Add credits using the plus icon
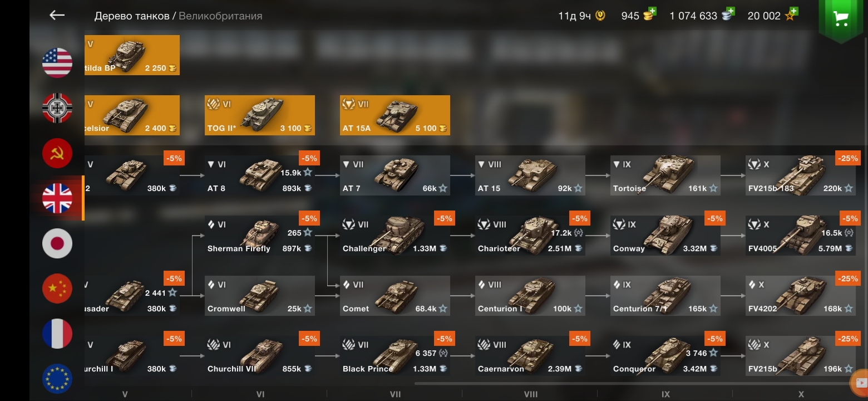 731,11
